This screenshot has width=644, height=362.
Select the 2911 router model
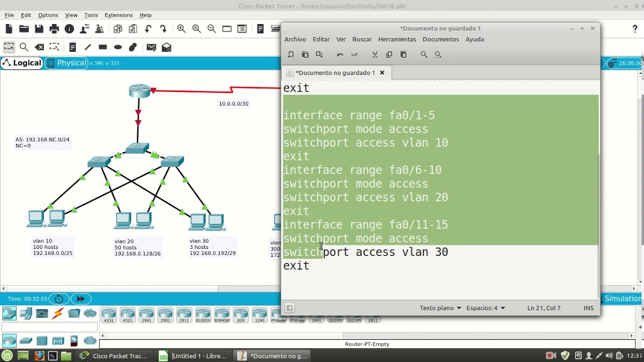point(184,315)
